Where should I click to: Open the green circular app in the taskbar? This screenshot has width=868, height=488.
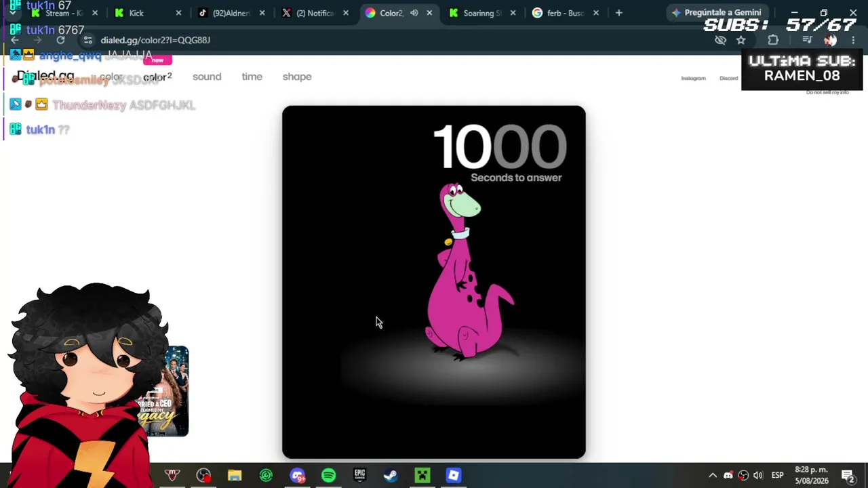tap(266, 476)
